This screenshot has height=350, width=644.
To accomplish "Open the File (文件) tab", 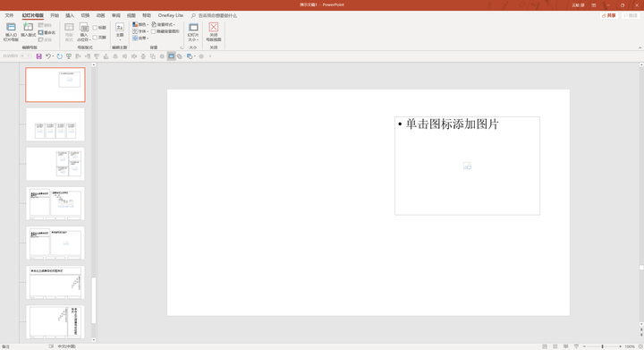I will click(9, 15).
